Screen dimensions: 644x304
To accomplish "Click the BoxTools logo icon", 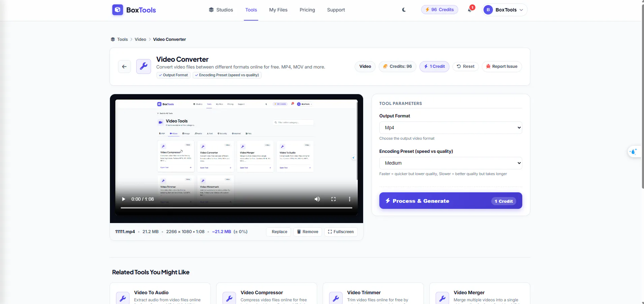I will 117,10.
